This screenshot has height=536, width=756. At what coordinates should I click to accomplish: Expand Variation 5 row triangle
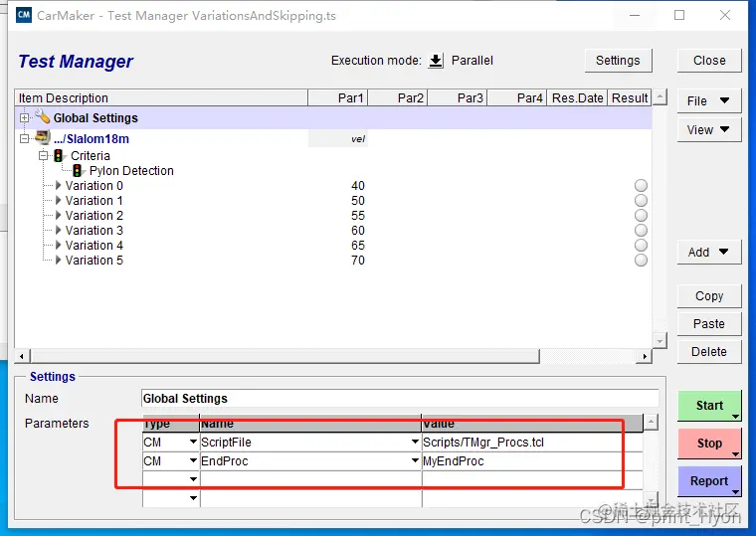point(59,260)
